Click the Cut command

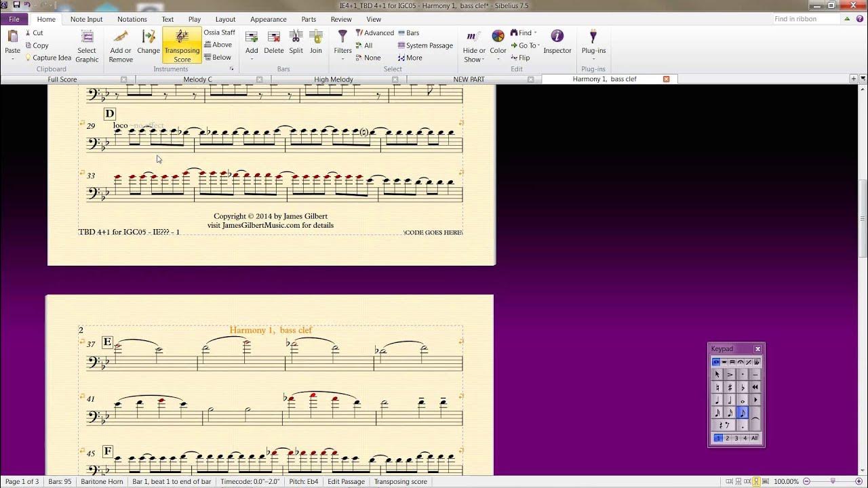[x=34, y=33]
